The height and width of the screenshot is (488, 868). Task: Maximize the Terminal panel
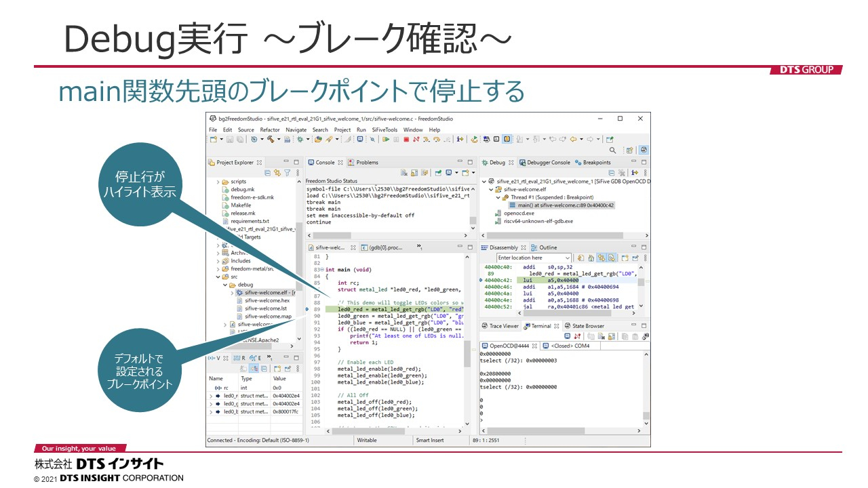(644, 326)
